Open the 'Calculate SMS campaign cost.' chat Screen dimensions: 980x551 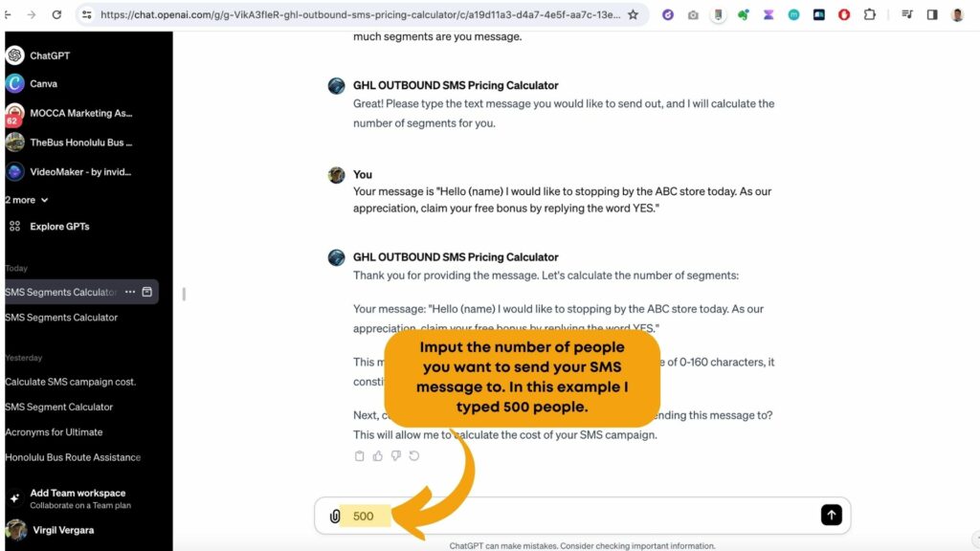pos(71,382)
